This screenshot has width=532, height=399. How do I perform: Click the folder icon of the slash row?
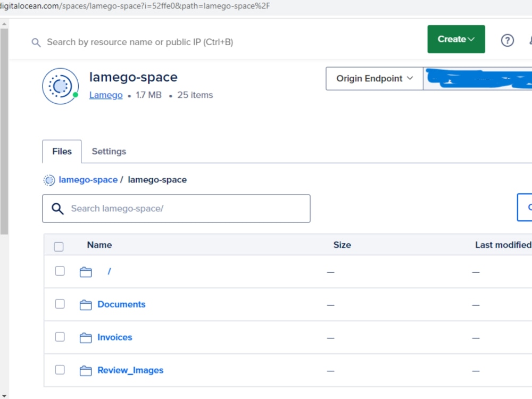pyautogui.click(x=86, y=272)
